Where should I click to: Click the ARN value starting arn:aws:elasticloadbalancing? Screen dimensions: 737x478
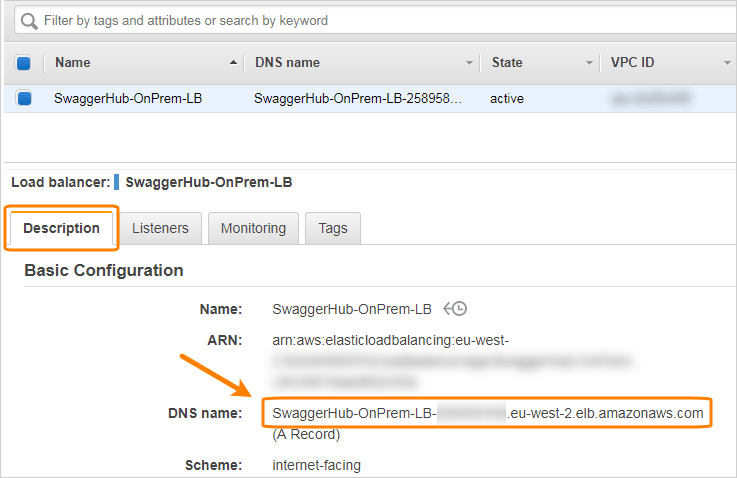[x=390, y=340]
